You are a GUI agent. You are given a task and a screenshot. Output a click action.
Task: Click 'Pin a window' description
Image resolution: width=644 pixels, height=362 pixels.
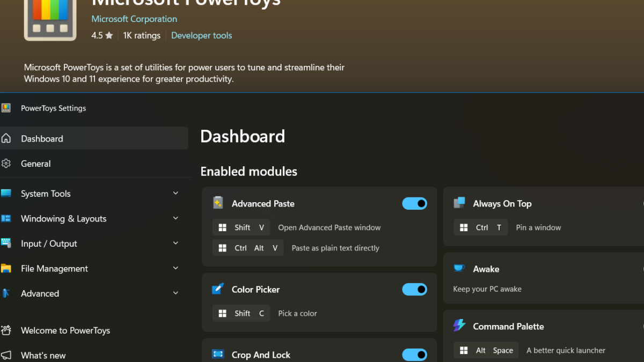point(538,227)
